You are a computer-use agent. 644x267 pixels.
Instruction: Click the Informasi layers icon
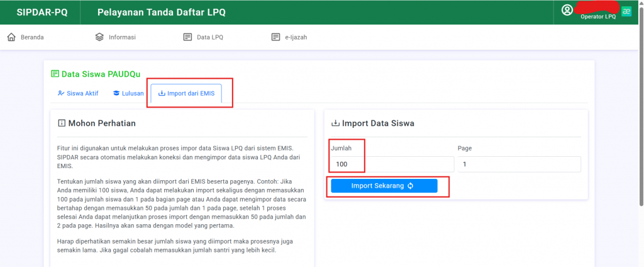pos(99,37)
